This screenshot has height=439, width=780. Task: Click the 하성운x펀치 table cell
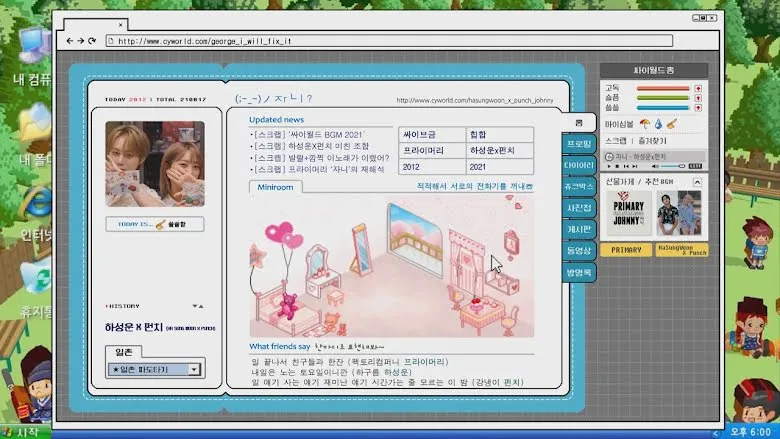[x=500, y=150]
